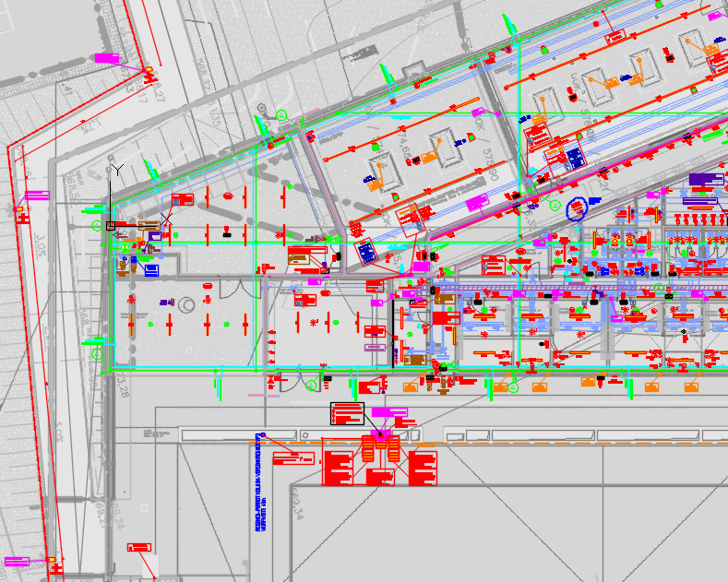
Task: Select the left large red text block in bottom cluster
Action: click(x=339, y=469)
